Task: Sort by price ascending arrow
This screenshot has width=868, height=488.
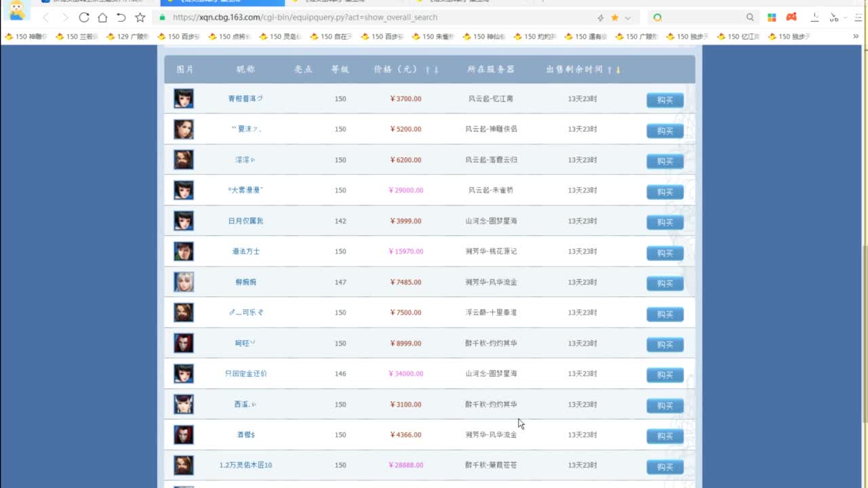Action: [x=427, y=70]
